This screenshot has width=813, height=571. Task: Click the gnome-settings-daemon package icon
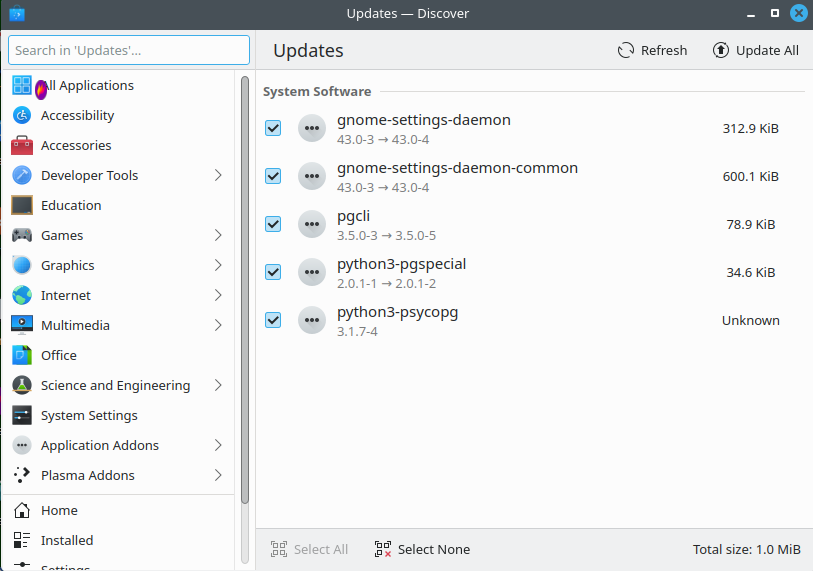click(x=312, y=128)
